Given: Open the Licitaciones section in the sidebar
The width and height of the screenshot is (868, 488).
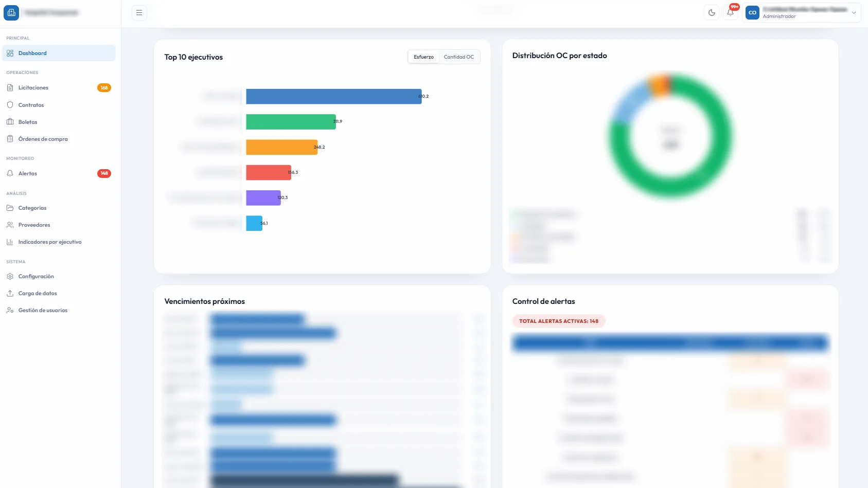Looking at the screenshot, I should click(32, 87).
